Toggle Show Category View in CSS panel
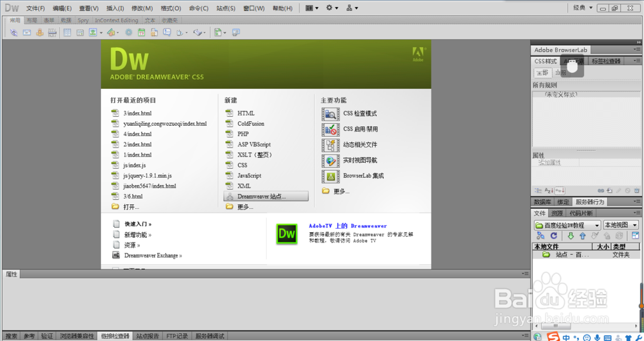Screen dimensions: 644x341 [538, 190]
